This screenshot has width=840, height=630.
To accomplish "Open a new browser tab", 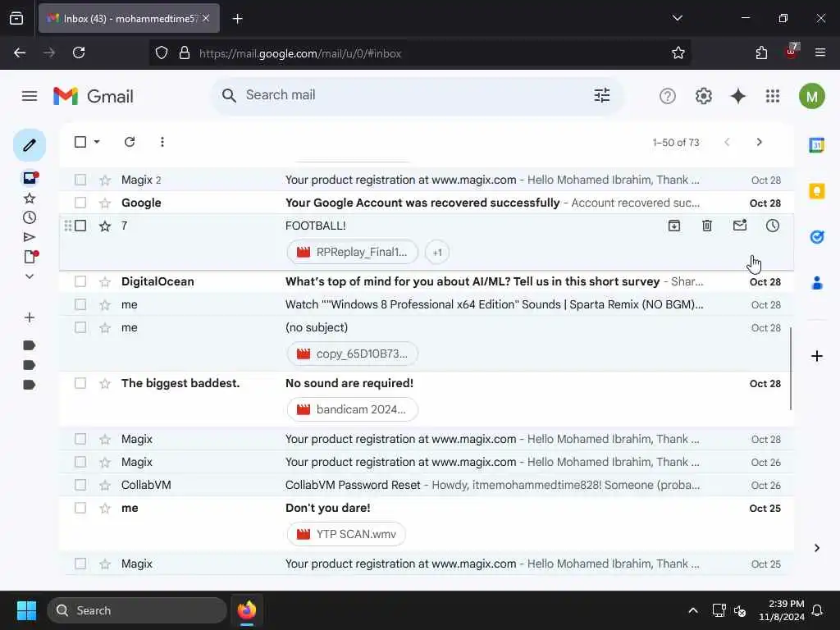I will tap(237, 19).
